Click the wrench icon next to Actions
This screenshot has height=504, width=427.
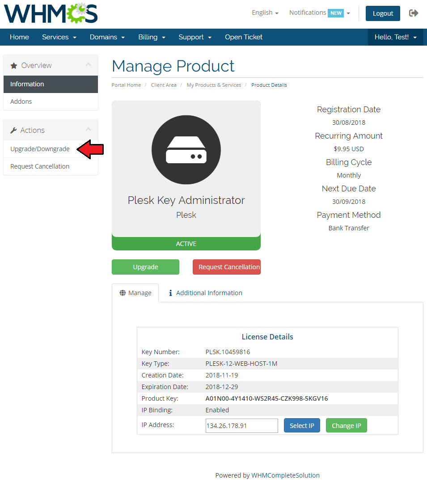tap(13, 131)
